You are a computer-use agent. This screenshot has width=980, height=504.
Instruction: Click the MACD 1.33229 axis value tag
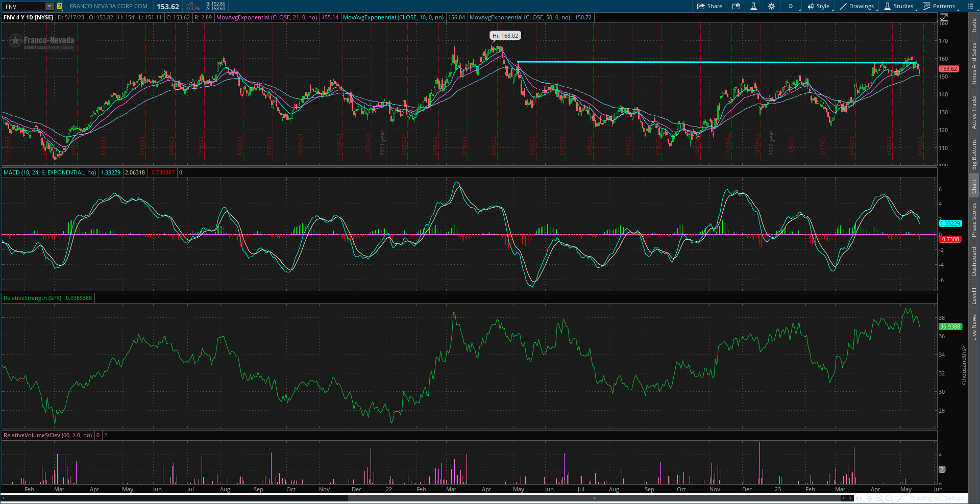pos(950,223)
